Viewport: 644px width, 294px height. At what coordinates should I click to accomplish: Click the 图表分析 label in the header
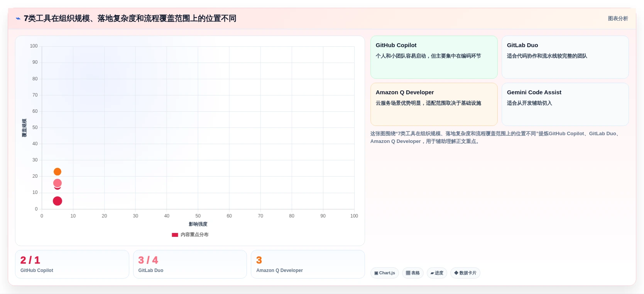[x=618, y=19]
